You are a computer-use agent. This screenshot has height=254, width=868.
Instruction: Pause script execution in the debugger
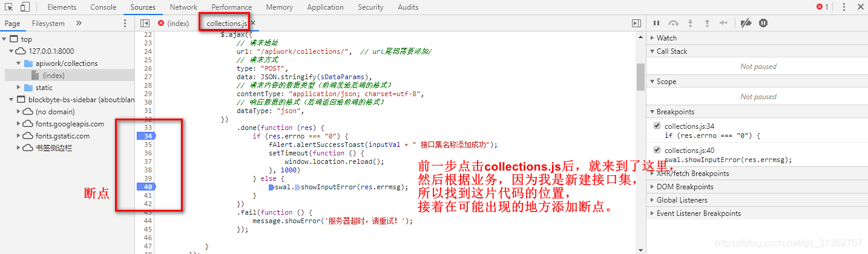coord(656,23)
